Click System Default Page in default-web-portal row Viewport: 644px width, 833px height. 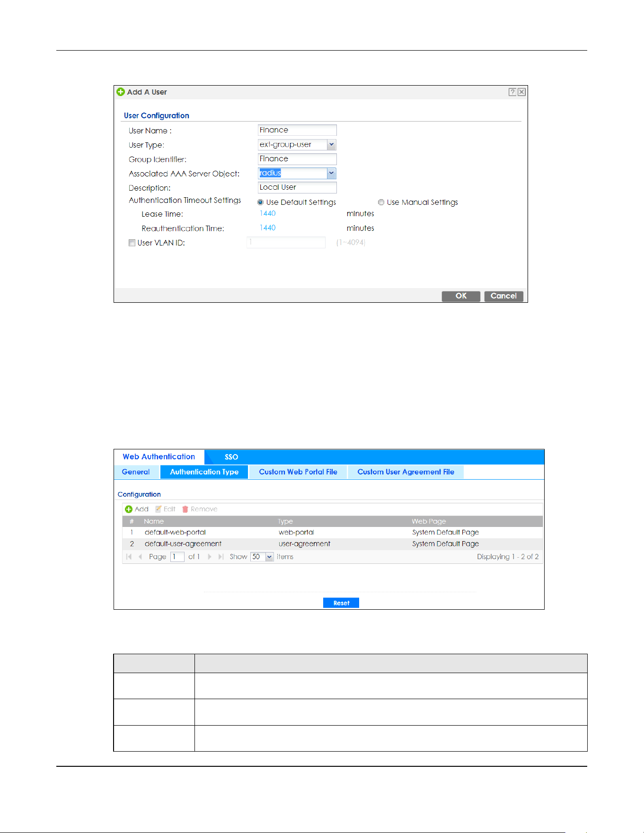(x=445, y=533)
